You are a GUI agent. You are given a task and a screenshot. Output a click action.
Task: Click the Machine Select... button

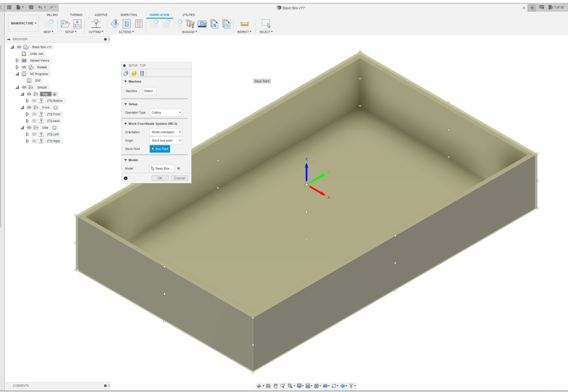150,91
